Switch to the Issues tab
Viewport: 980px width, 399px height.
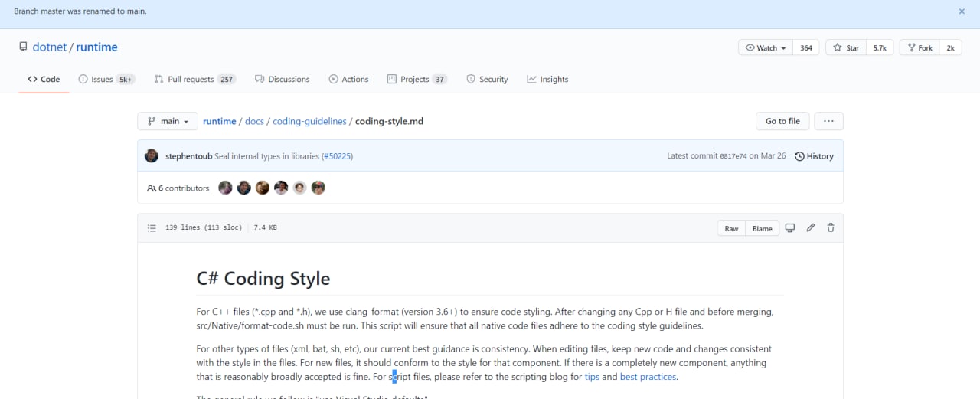click(107, 79)
